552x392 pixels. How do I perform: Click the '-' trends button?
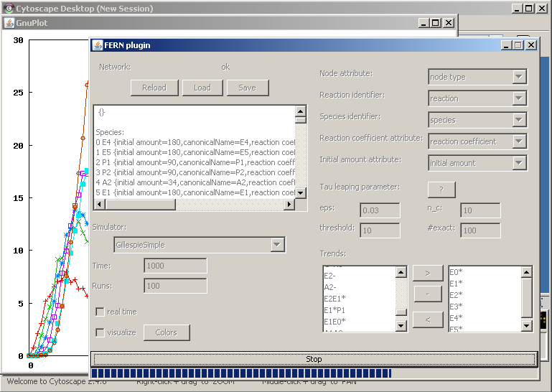coord(427,294)
